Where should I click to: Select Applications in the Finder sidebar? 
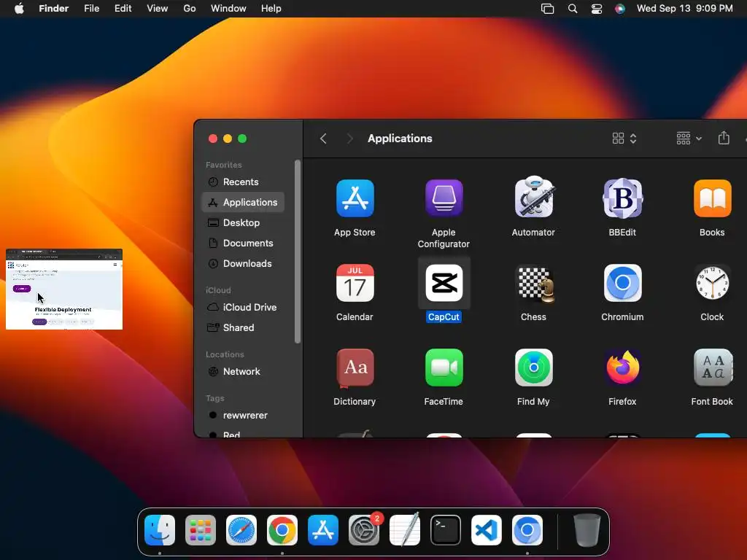[x=243, y=203]
